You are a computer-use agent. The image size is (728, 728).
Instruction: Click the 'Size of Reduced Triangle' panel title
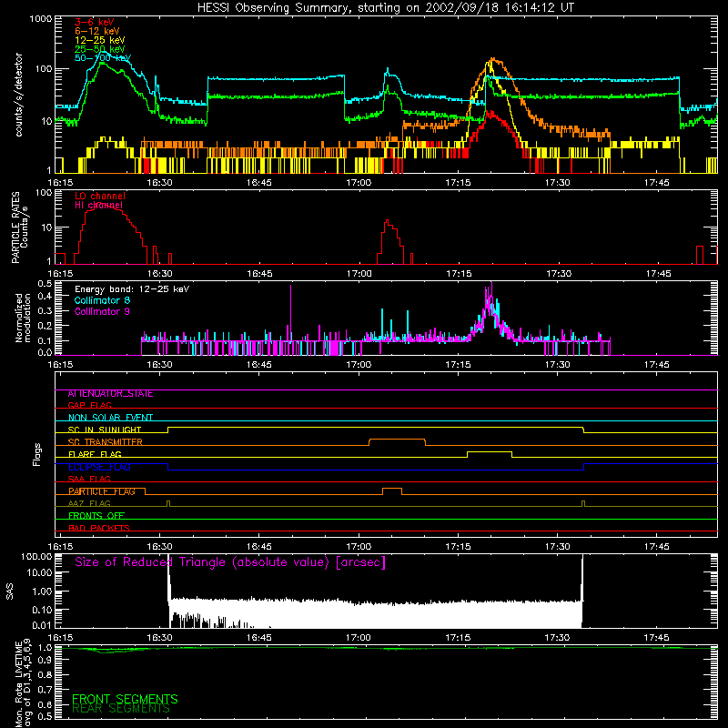point(230,562)
